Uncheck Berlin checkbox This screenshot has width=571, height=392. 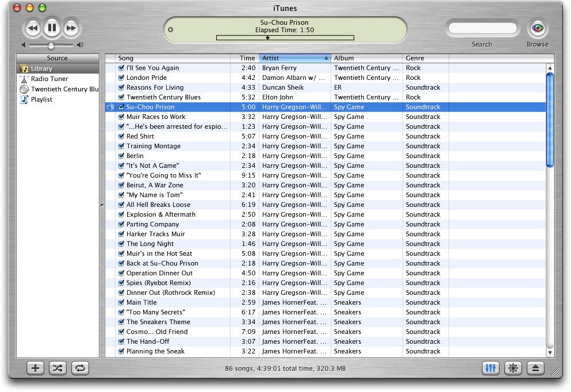(121, 156)
